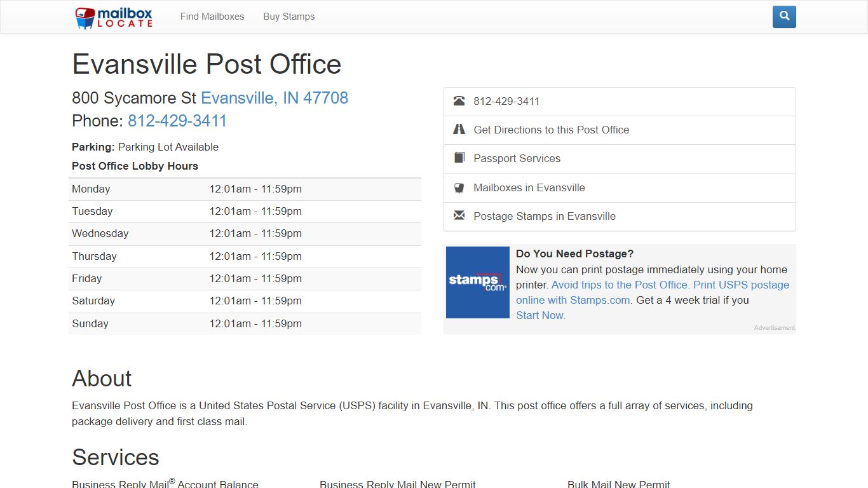
Task: Select the About heading
Action: 102,378
